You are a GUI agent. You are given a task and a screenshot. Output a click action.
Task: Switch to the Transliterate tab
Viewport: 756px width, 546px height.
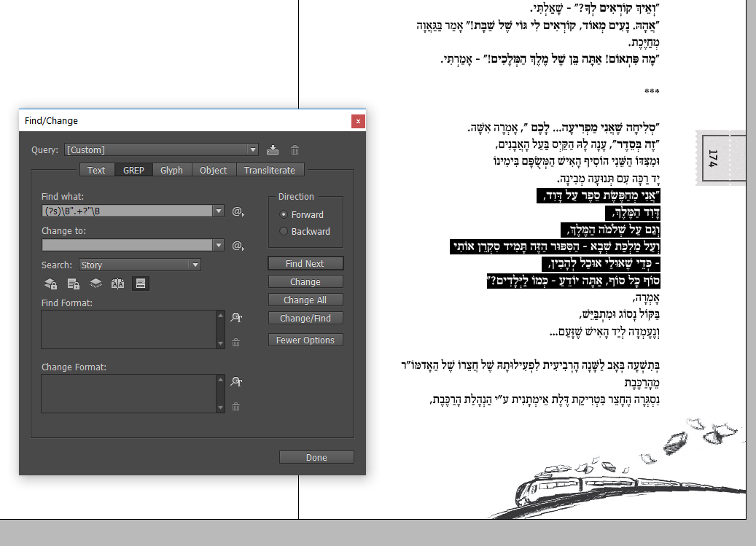tap(270, 170)
